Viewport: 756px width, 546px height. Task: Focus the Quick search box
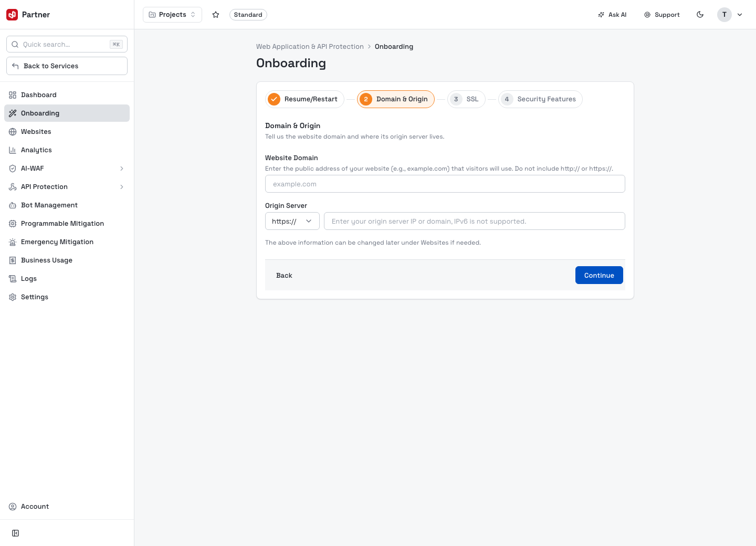click(x=67, y=45)
